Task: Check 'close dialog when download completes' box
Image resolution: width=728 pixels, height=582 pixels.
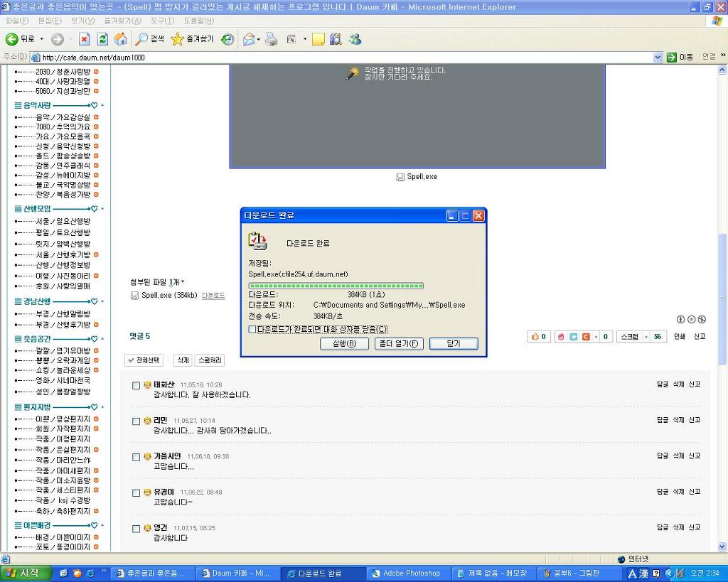Action: pos(252,329)
